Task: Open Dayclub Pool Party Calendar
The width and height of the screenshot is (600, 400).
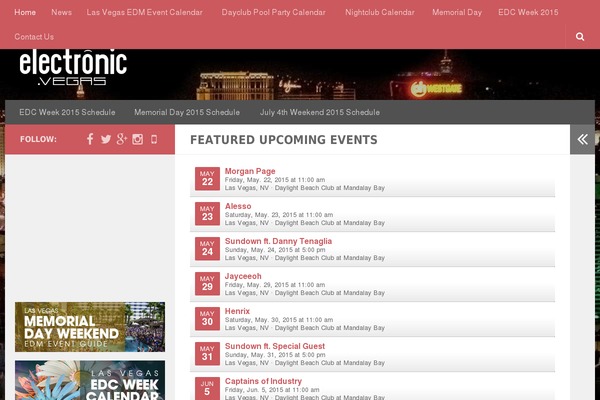Action: (274, 12)
